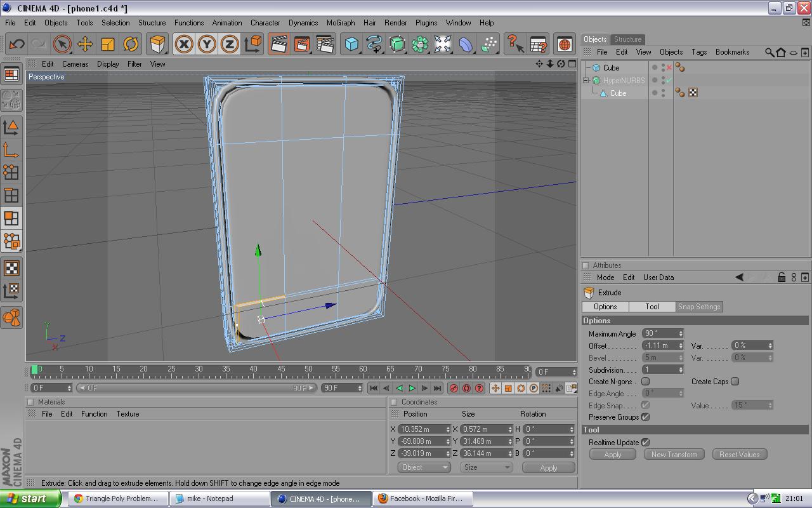The height and width of the screenshot is (508, 812).
Task: Open the Object coordinate mode dropdown
Action: (424, 467)
